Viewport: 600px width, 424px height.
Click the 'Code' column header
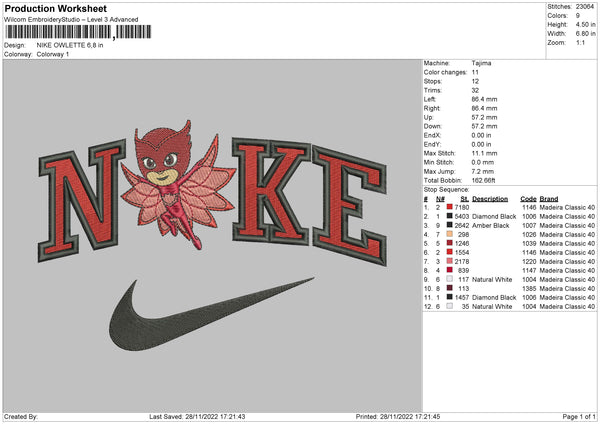click(528, 199)
